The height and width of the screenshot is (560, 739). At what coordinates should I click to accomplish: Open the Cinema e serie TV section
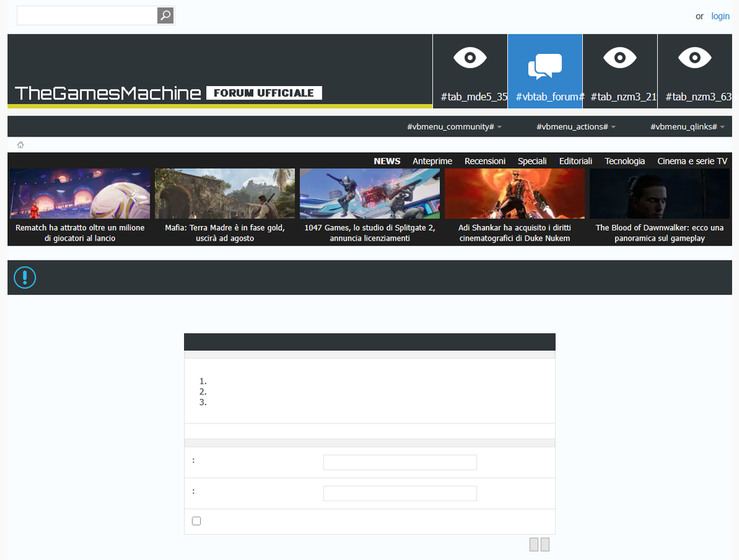692,161
